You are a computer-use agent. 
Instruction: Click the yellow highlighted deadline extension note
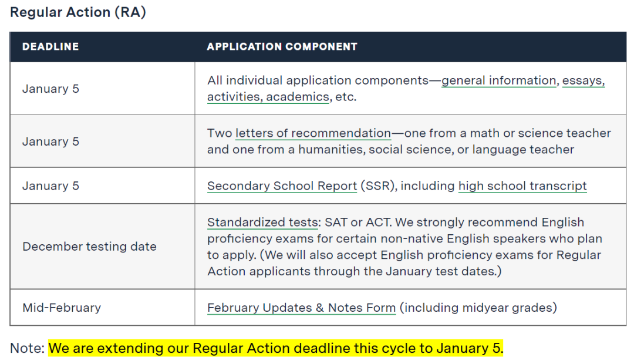276,348
